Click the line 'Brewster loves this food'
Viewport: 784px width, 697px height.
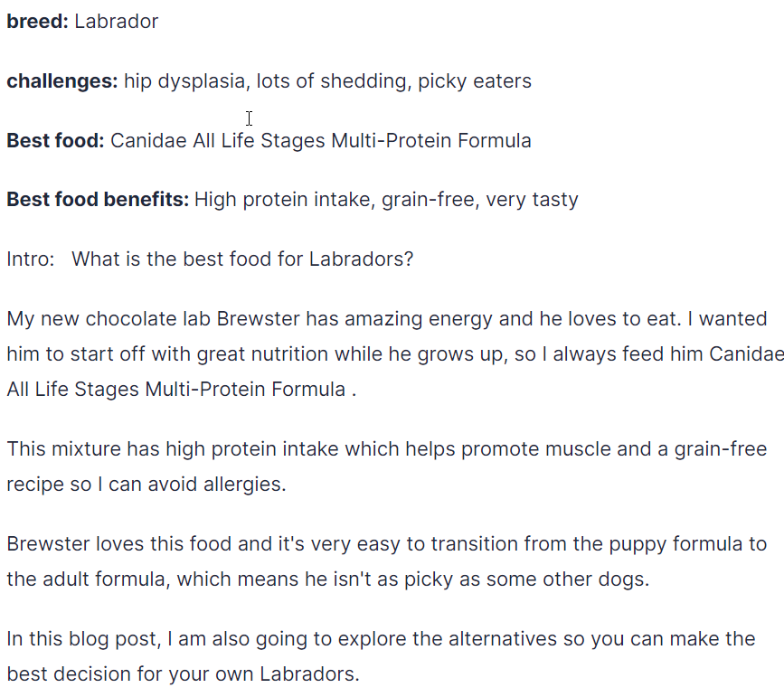[x=386, y=544]
